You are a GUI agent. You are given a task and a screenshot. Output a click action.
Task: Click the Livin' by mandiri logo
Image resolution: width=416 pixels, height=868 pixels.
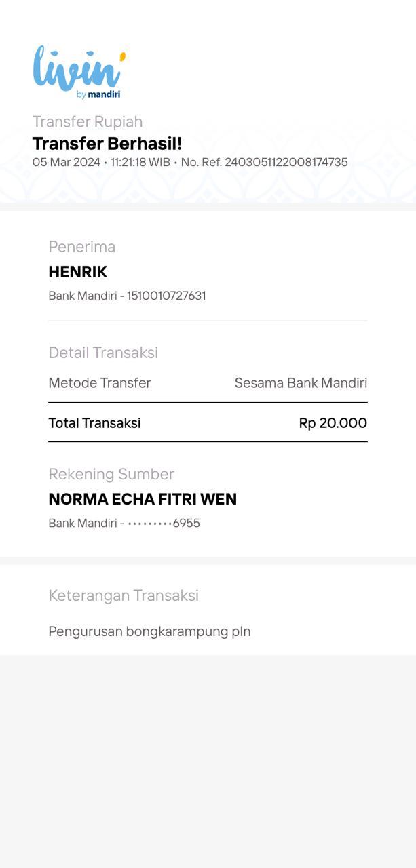coord(79,72)
